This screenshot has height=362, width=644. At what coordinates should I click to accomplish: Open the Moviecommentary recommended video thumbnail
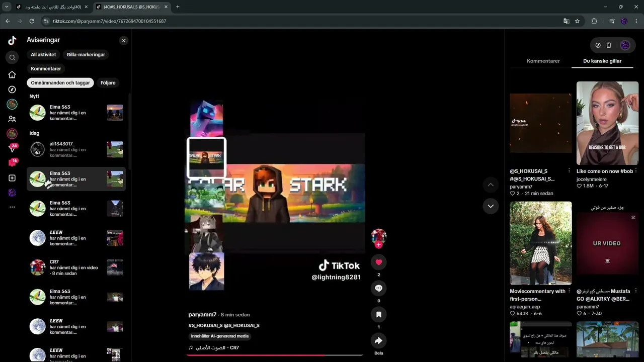pos(541,243)
